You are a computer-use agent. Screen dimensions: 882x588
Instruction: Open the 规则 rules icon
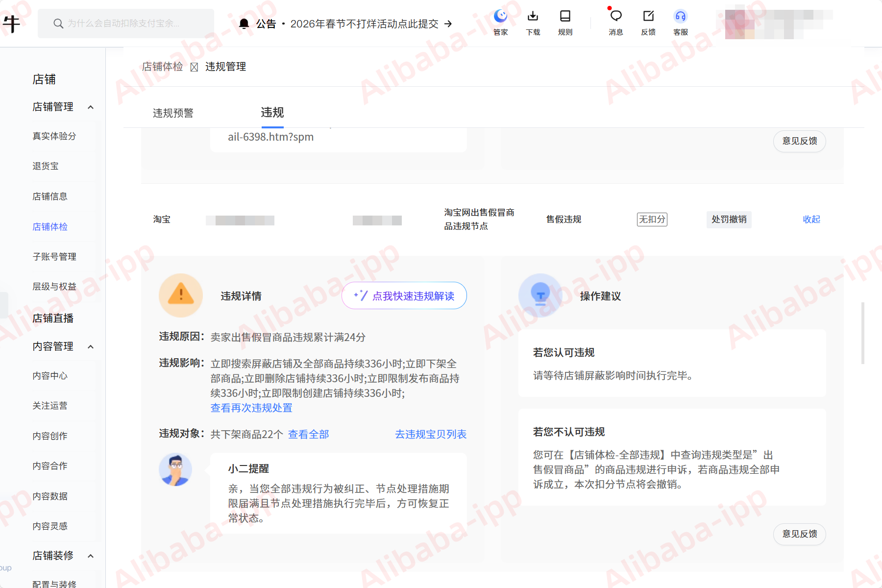click(x=565, y=23)
